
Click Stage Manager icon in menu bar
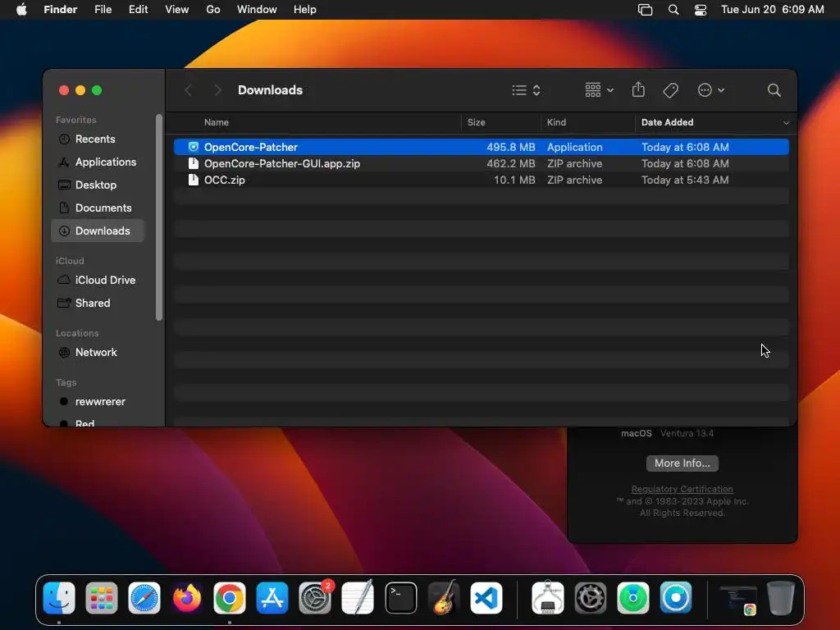click(x=645, y=10)
